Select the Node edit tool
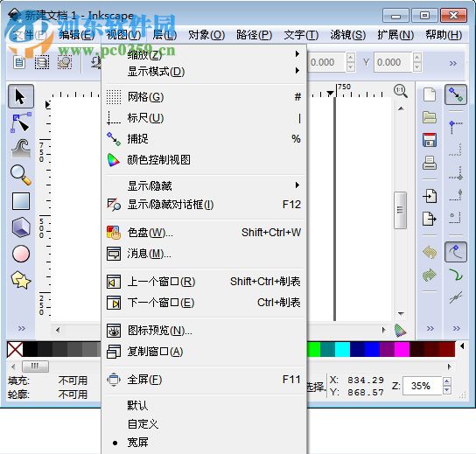The width and height of the screenshot is (476, 454). click(21, 122)
